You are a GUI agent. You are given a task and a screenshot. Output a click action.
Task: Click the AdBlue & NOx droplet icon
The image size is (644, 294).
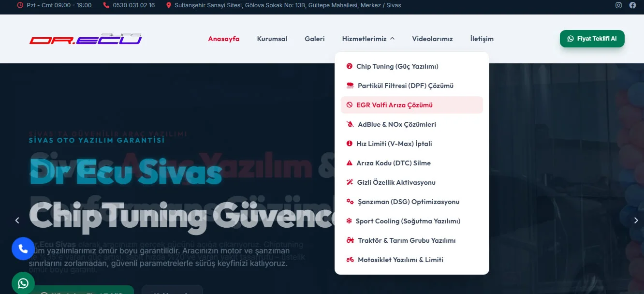[350, 124]
